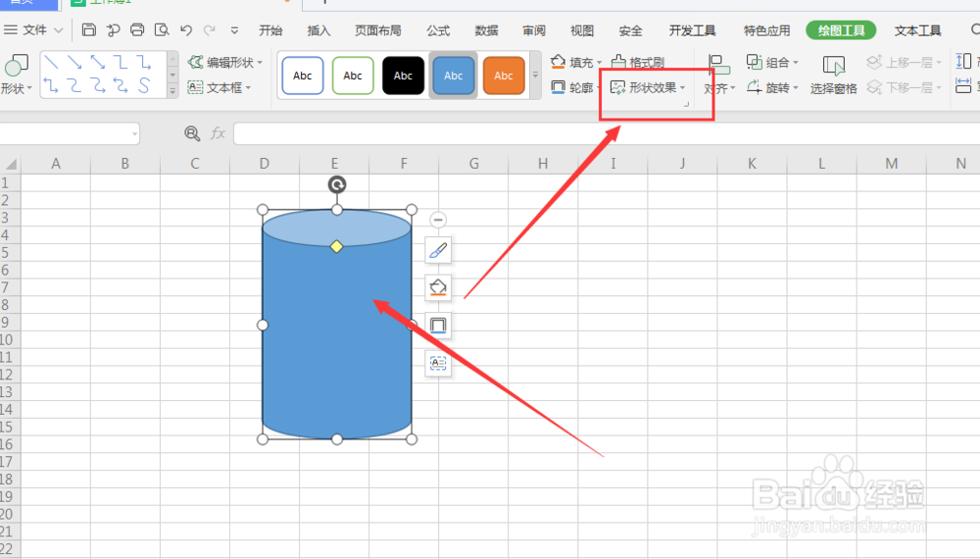Apply the orange Abc shape style
The height and width of the screenshot is (559, 980).
coord(504,76)
